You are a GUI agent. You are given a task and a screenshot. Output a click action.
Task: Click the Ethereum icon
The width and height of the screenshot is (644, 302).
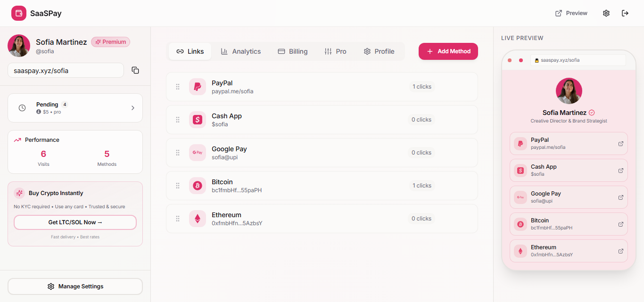(x=197, y=218)
